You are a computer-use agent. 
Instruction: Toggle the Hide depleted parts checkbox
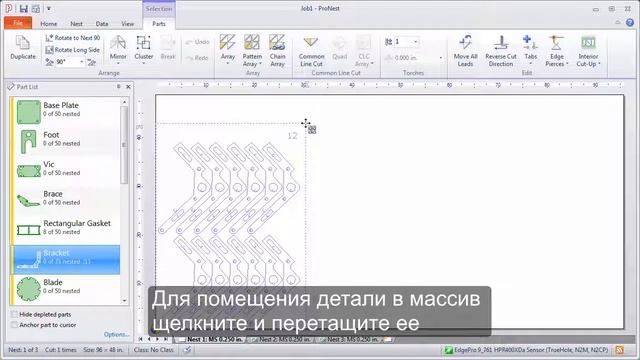coord(14,314)
